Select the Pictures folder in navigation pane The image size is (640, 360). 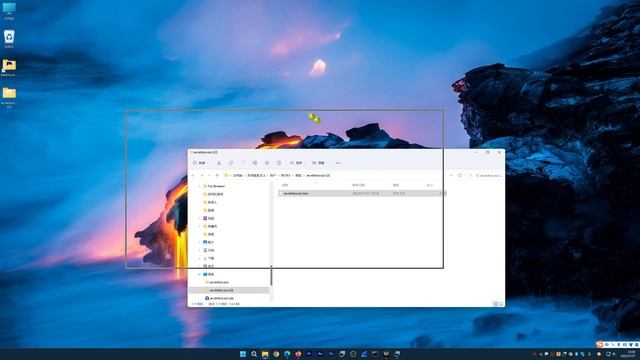point(208,242)
